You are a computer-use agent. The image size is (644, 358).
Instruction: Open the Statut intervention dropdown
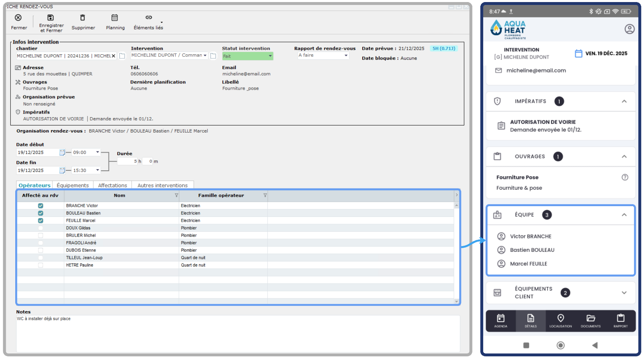tap(248, 56)
